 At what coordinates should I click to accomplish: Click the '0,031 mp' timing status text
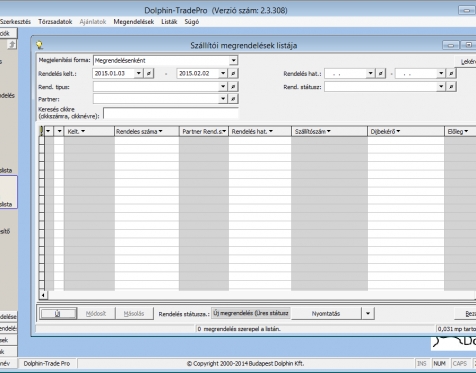457,329
